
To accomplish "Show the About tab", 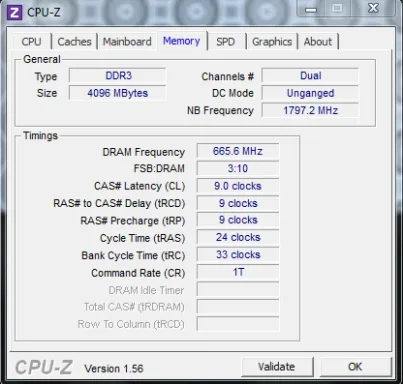I will click(318, 42).
